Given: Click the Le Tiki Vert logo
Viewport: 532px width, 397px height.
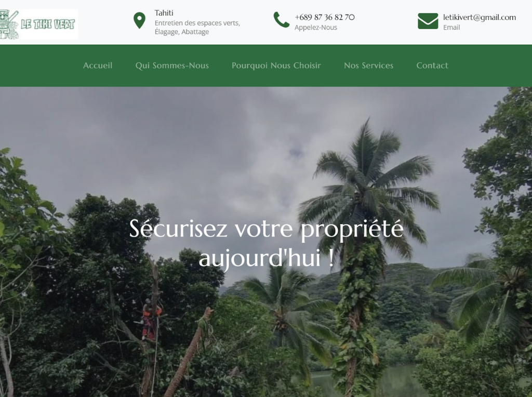Looking at the screenshot, I should [38, 24].
